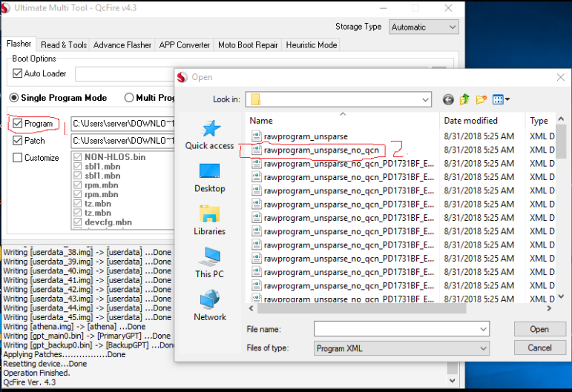The image size is (572, 392).
Task: Toggle NON-HLOS.bin checkbox in list
Action: click(77, 157)
